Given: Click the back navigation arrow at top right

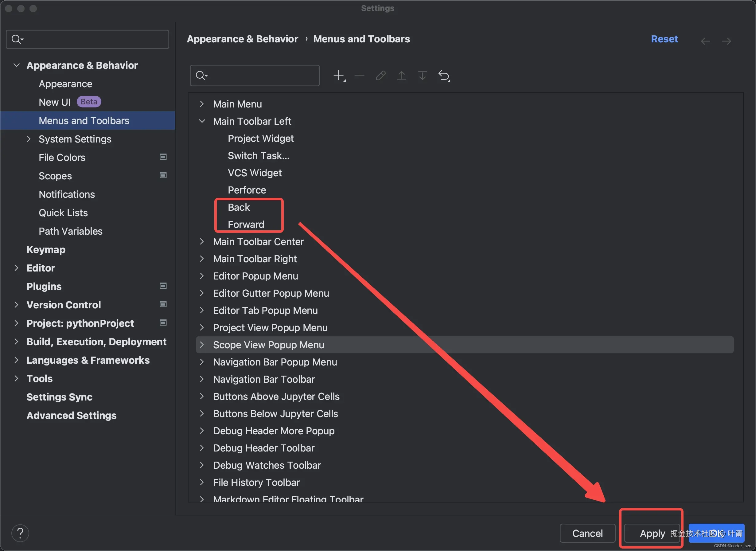Looking at the screenshot, I should tap(705, 41).
